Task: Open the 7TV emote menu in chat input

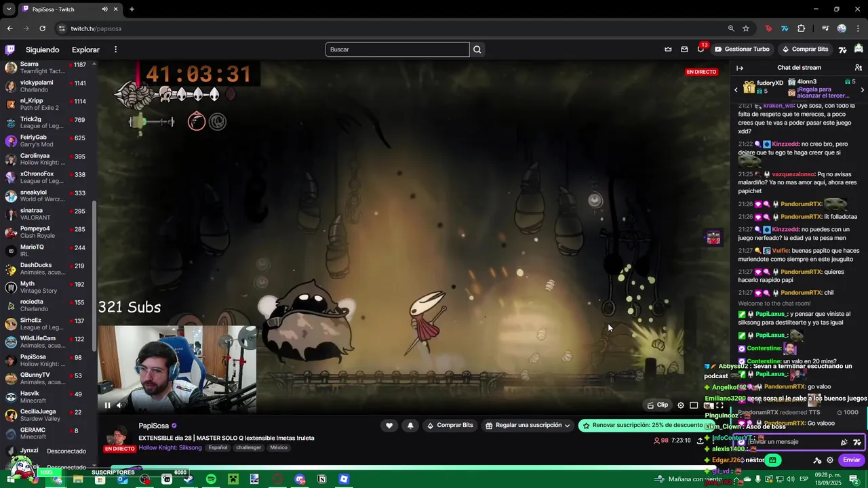Action: pos(857,442)
